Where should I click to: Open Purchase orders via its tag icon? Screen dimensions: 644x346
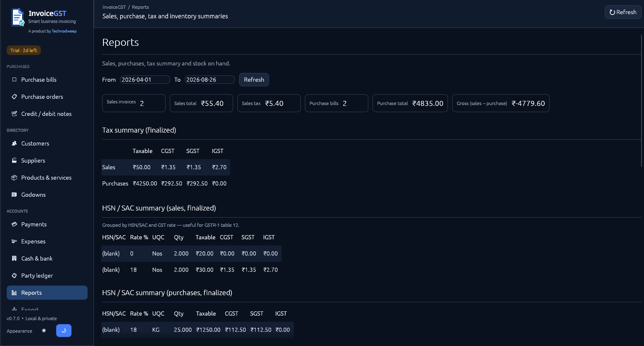coord(14,97)
